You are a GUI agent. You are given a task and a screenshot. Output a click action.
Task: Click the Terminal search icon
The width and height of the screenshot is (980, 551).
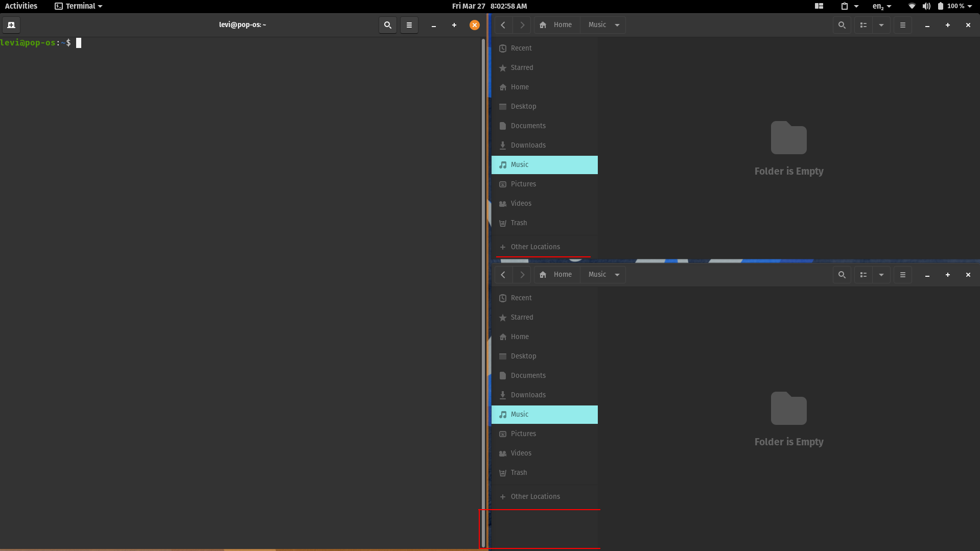tap(388, 25)
